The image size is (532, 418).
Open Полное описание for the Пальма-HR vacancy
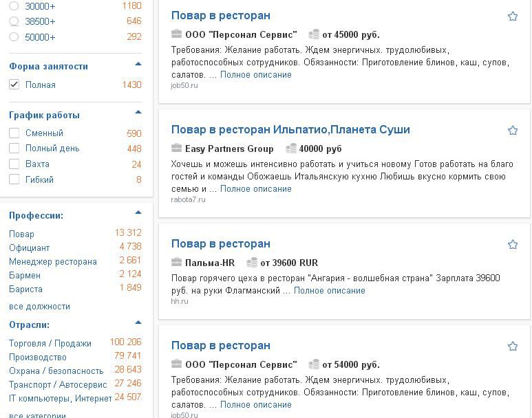click(x=330, y=291)
